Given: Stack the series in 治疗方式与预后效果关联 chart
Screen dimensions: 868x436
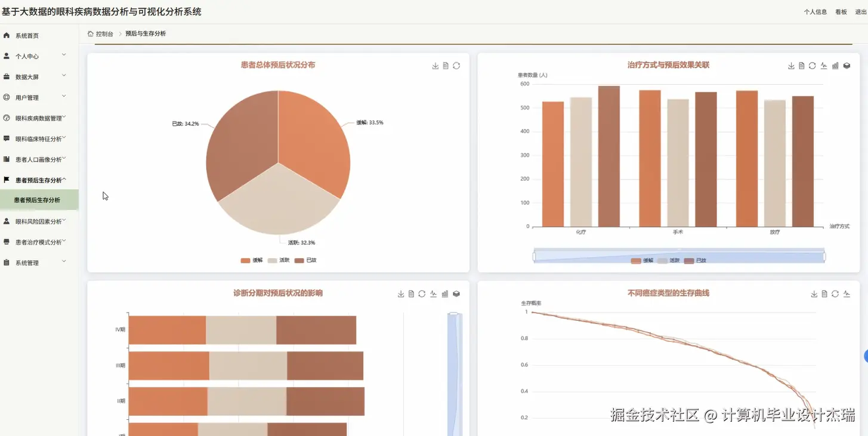Looking at the screenshot, I should 847,66.
